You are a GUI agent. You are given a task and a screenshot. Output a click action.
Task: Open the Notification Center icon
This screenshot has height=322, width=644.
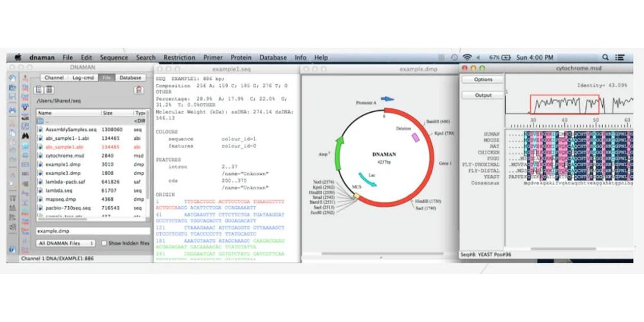point(620,57)
